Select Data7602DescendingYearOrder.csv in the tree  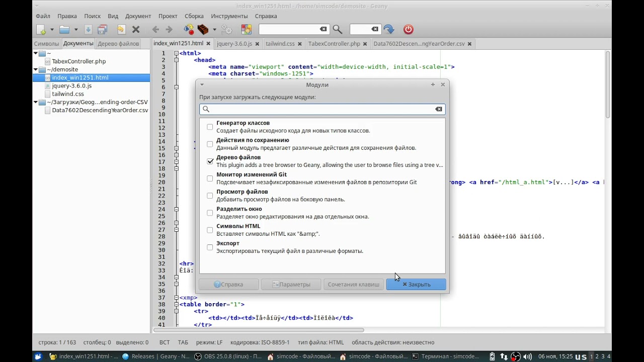[100, 110]
